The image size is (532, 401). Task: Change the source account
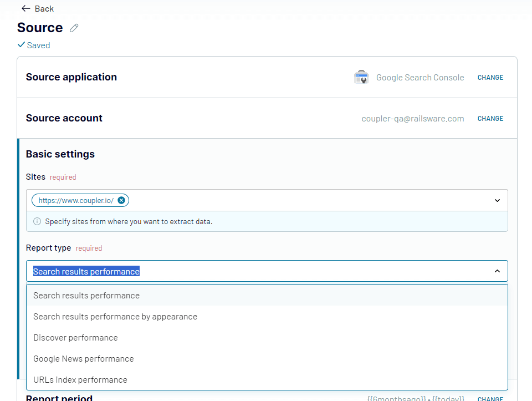[490, 118]
